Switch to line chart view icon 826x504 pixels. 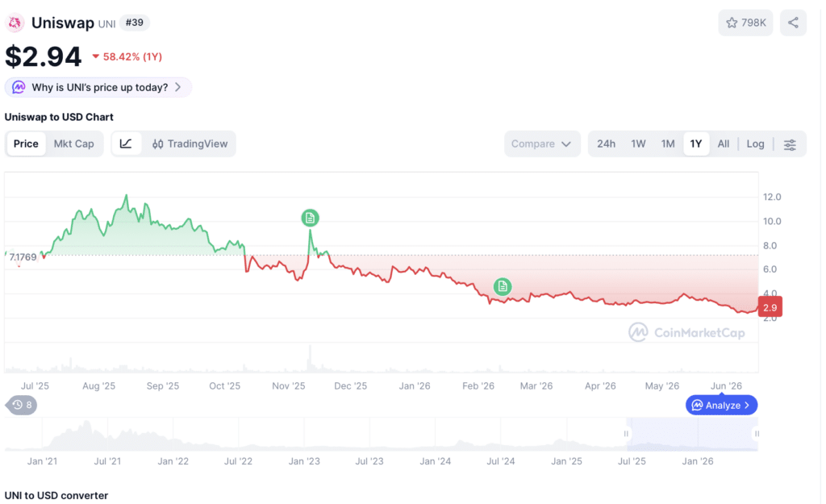[126, 144]
